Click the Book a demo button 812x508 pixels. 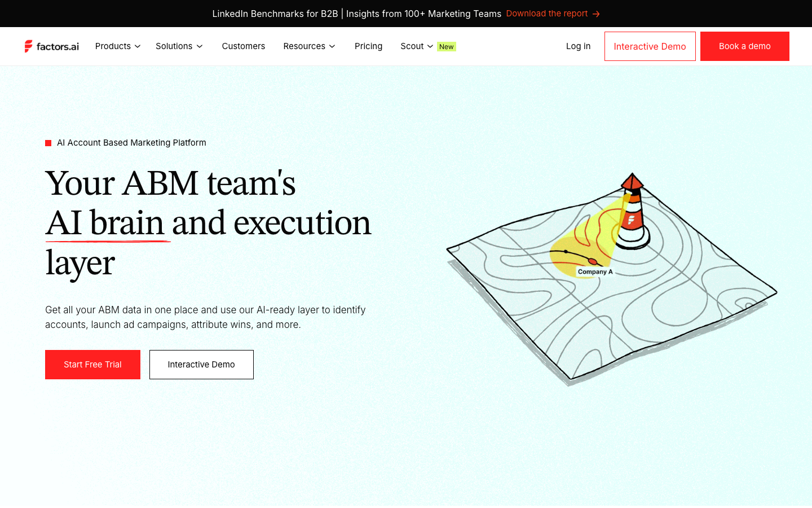[x=744, y=46]
